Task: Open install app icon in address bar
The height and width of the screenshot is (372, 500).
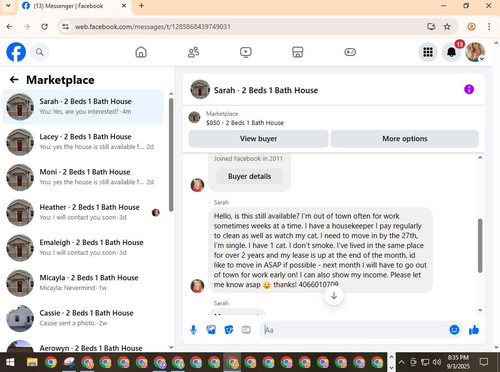Action: tap(431, 27)
